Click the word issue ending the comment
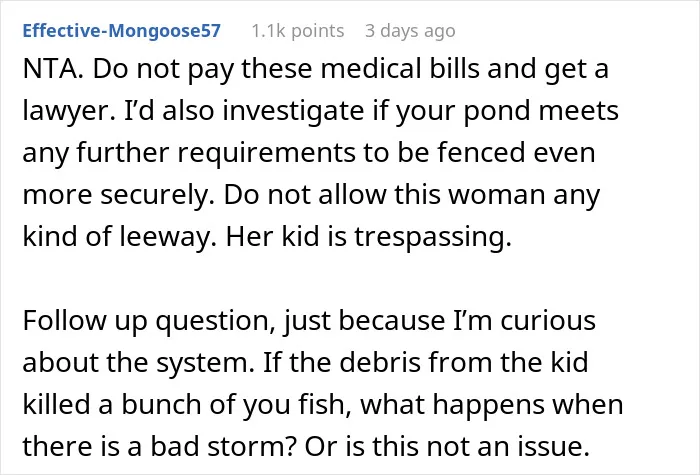 tap(546, 447)
